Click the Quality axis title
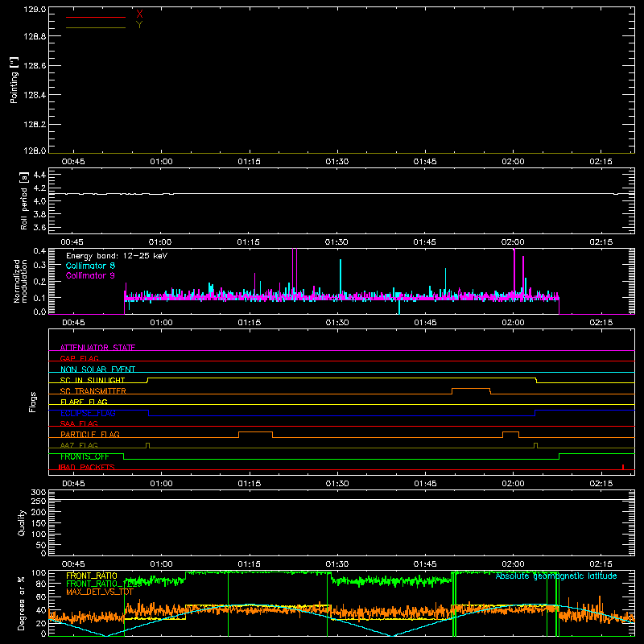This screenshot has width=644, height=644. click(x=22, y=522)
